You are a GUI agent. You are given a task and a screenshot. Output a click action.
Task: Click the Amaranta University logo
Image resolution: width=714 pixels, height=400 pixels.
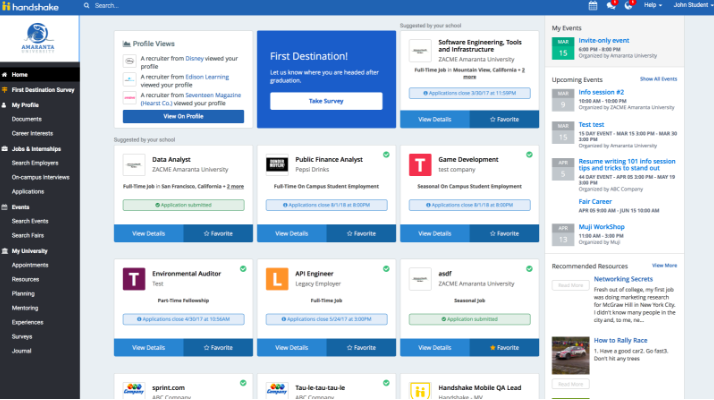point(38,38)
